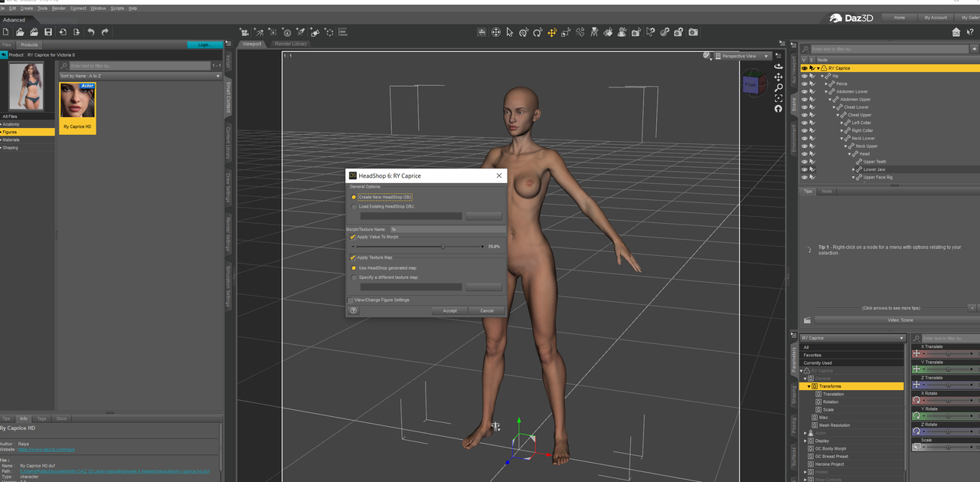Expand the Display parameter group
This screenshot has width=980, height=482.
pyautogui.click(x=805, y=441)
